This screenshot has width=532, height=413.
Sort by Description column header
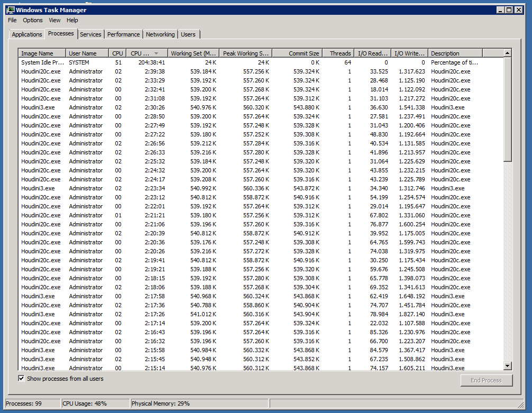455,53
